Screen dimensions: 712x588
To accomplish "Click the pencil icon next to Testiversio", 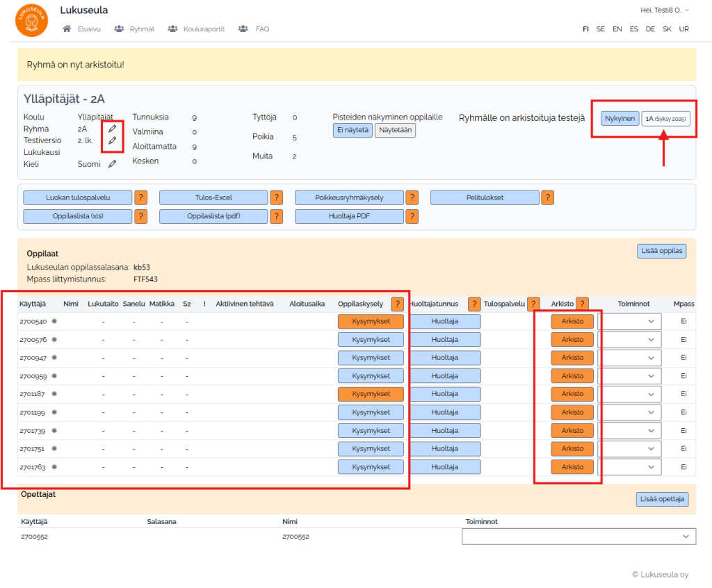I will [x=112, y=140].
